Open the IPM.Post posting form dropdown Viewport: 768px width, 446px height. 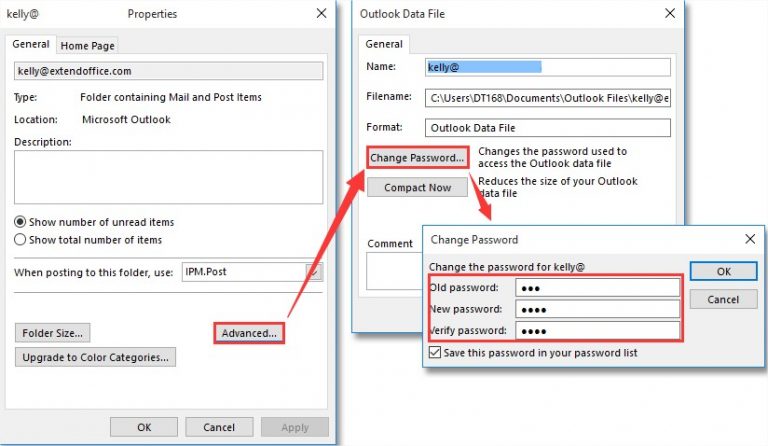[314, 272]
